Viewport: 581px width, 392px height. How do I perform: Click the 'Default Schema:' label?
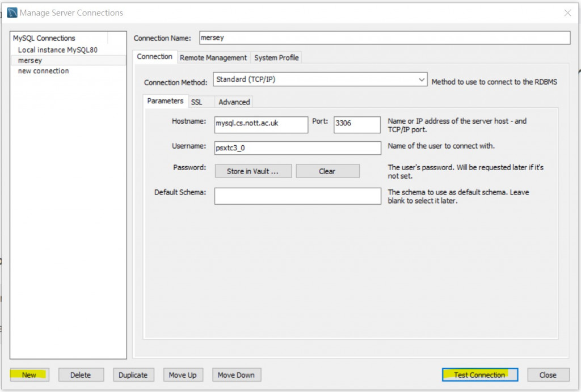[180, 192]
